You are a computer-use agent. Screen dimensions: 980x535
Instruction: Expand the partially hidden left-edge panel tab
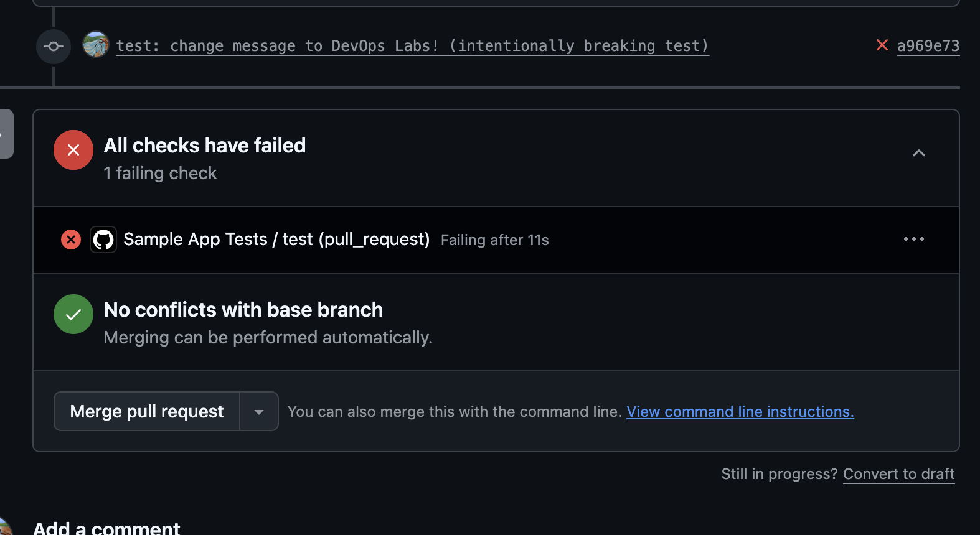coord(6,134)
